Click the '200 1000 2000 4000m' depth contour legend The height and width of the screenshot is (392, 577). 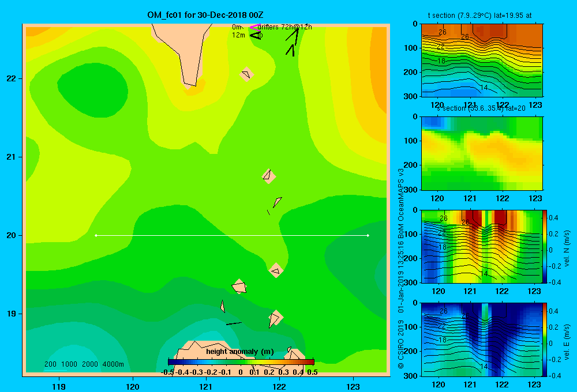tap(84, 364)
